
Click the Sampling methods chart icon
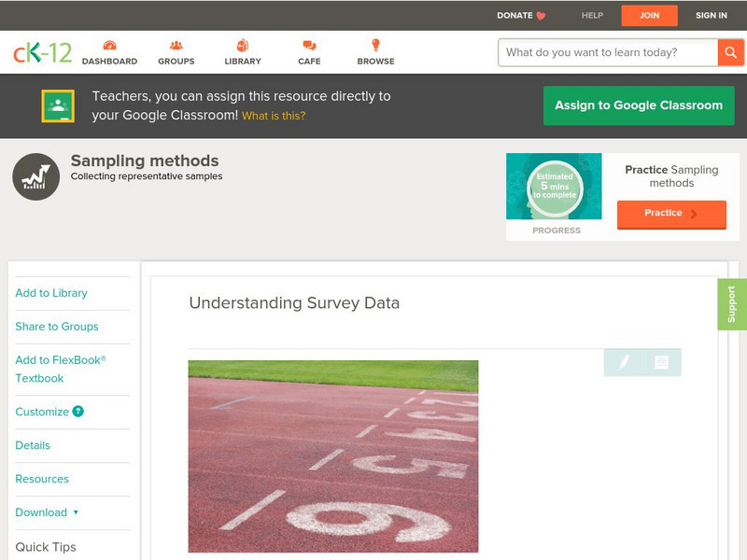click(36, 176)
